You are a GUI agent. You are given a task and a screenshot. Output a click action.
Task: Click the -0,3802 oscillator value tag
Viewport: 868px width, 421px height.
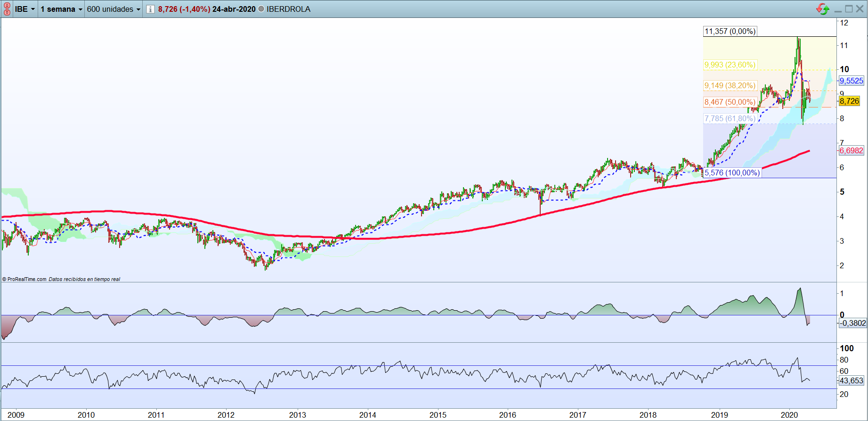point(853,323)
